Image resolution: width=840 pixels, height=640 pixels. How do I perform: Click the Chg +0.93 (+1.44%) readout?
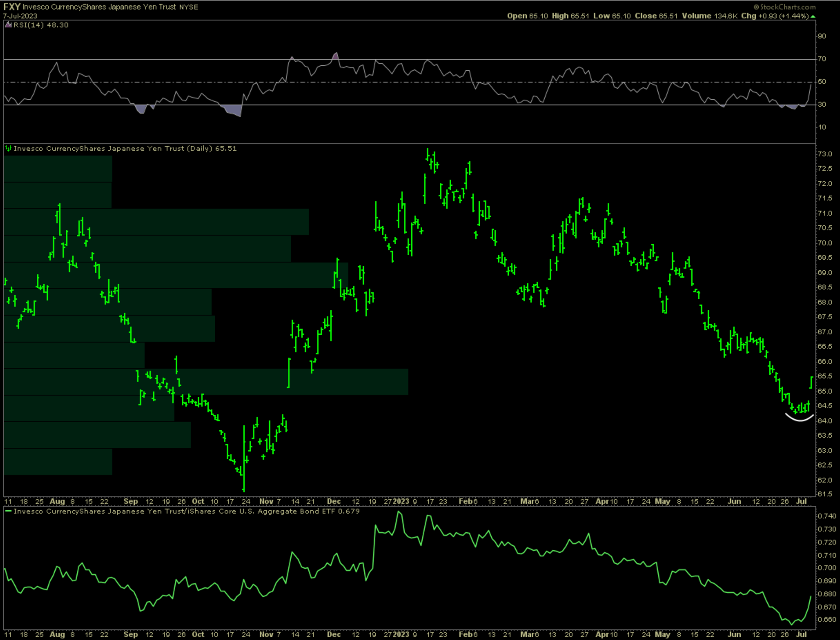[775, 16]
